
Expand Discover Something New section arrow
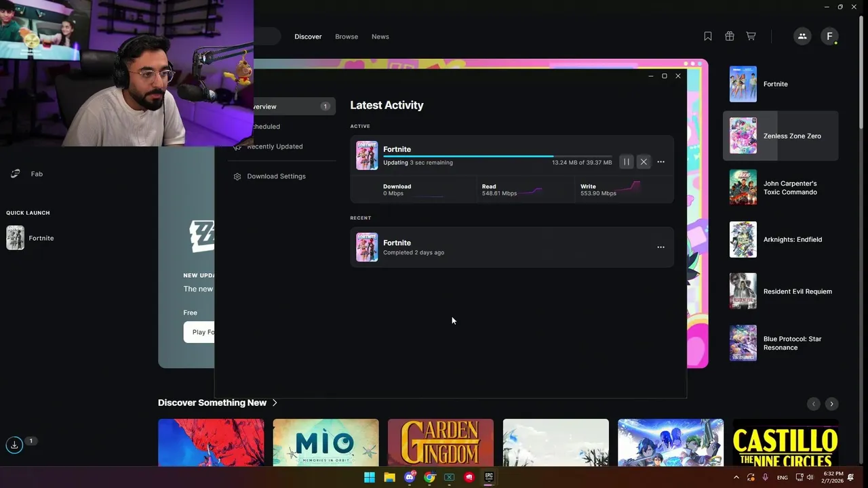click(275, 403)
